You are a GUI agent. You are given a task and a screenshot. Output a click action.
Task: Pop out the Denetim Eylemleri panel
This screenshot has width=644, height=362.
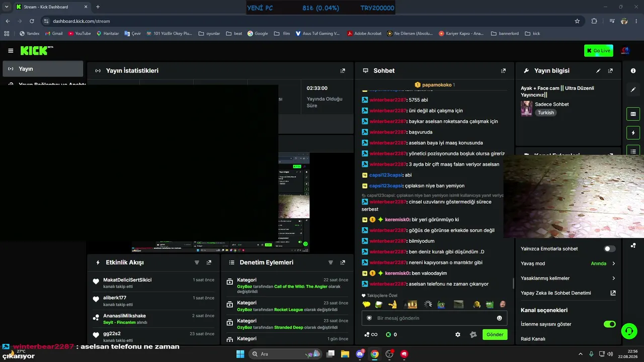click(343, 262)
